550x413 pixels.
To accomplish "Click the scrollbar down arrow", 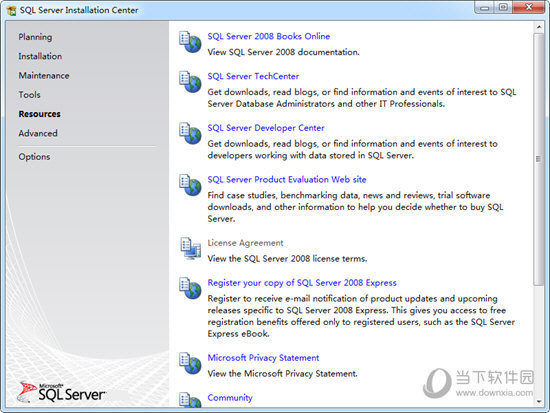I will coord(538,402).
